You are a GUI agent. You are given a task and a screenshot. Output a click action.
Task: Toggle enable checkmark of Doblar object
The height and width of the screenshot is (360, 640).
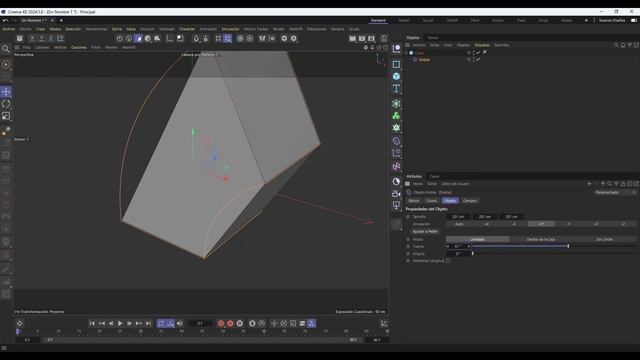coord(478,60)
